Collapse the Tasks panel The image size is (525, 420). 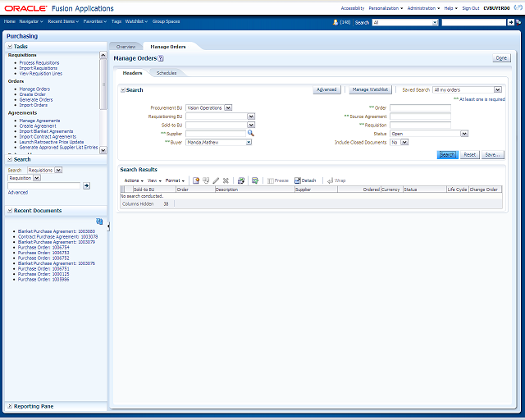[x=10, y=47]
